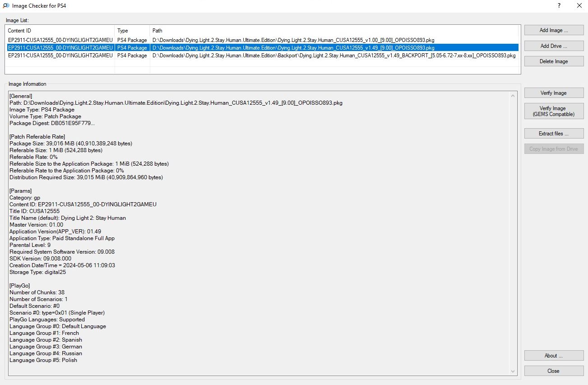Click the Volume Type: Patch Package line
Viewport: 588px width, 385px height.
46,116
